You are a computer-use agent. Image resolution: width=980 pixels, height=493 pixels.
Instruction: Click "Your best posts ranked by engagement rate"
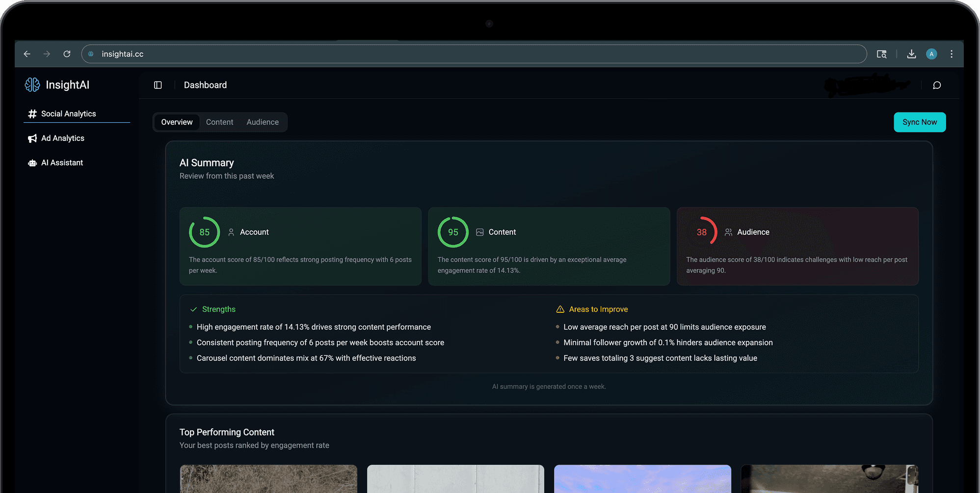pyautogui.click(x=254, y=445)
